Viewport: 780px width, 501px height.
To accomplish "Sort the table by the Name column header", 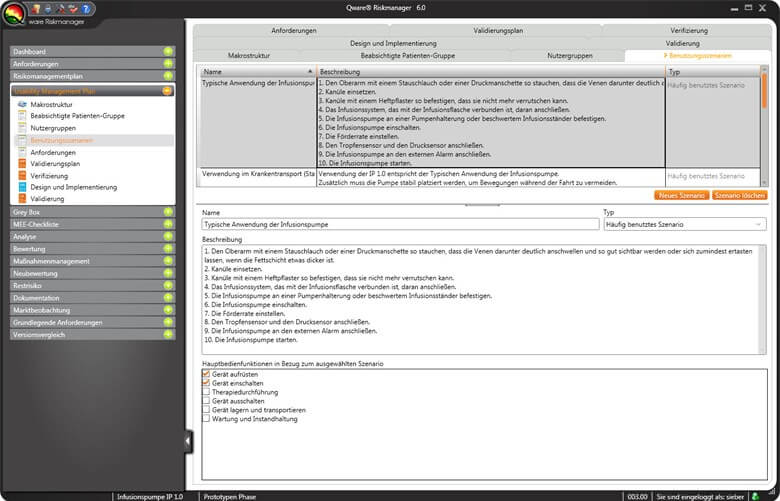I will (257, 72).
